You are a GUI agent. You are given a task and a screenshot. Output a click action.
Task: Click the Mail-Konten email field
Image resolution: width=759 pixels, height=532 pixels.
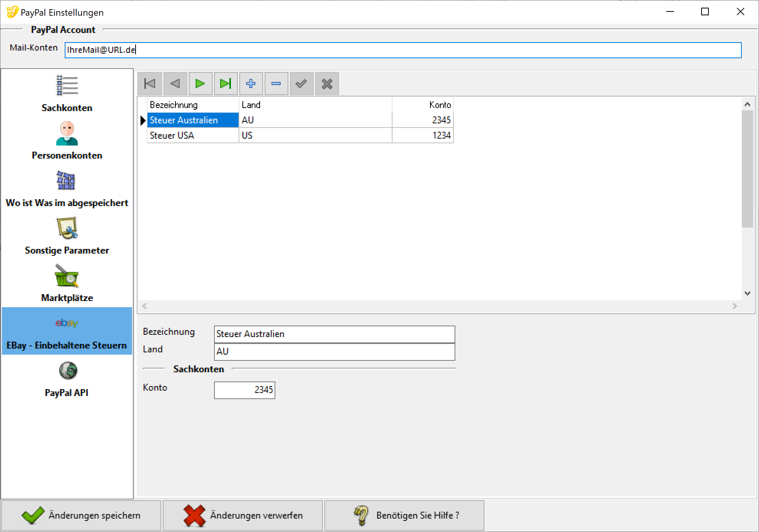[403, 50]
